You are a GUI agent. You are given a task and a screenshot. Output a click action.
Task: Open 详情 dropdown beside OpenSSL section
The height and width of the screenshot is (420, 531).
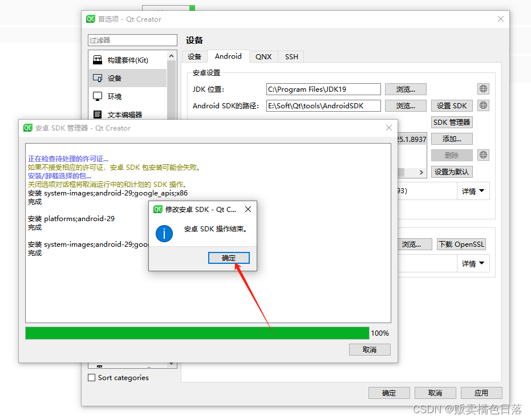[x=473, y=263]
